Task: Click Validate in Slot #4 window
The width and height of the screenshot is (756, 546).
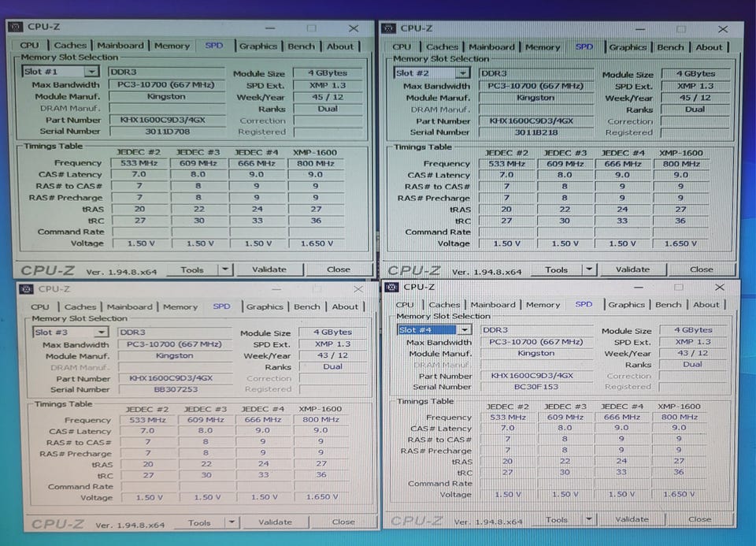Action: (x=632, y=519)
